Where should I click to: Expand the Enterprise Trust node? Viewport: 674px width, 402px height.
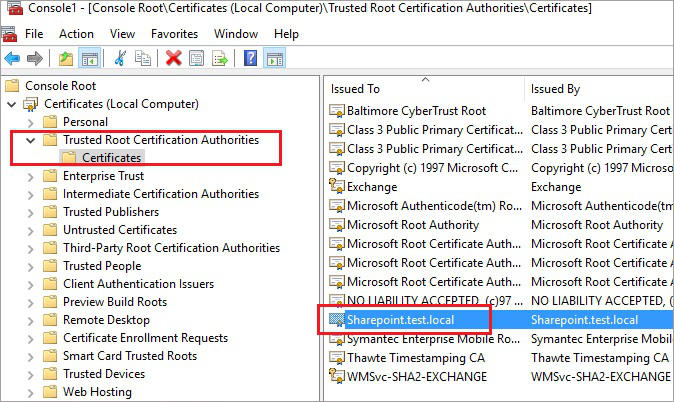click(x=31, y=177)
